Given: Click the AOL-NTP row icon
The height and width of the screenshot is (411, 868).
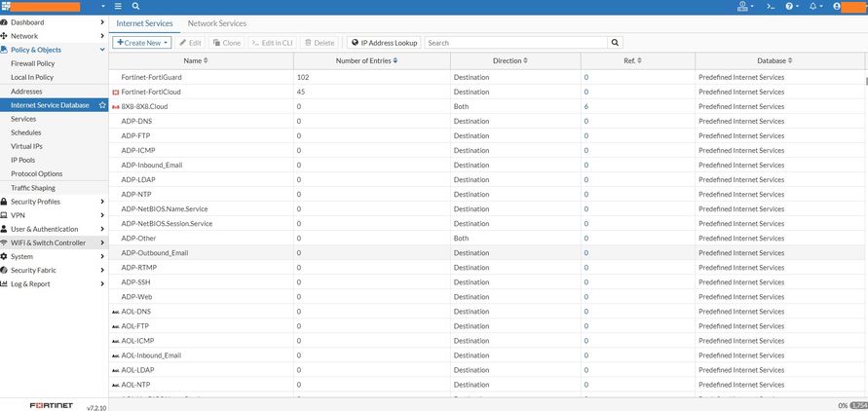Looking at the screenshot, I should point(116,385).
